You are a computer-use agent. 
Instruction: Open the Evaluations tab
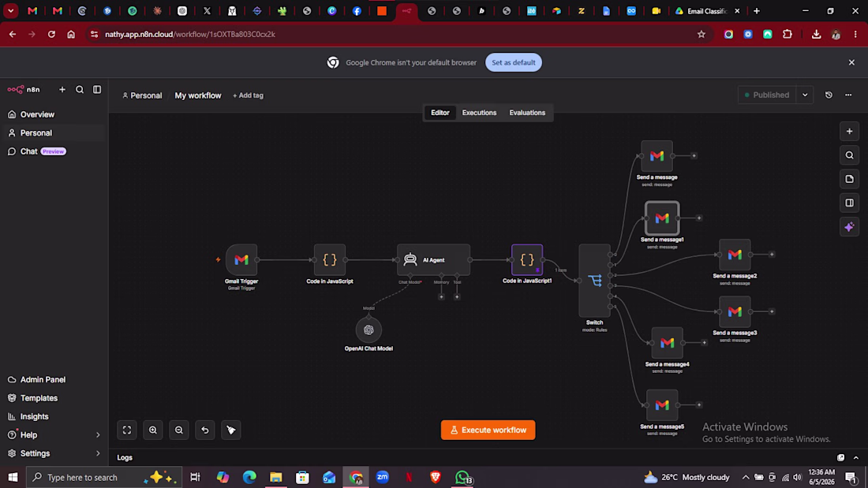tap(527, 113)
